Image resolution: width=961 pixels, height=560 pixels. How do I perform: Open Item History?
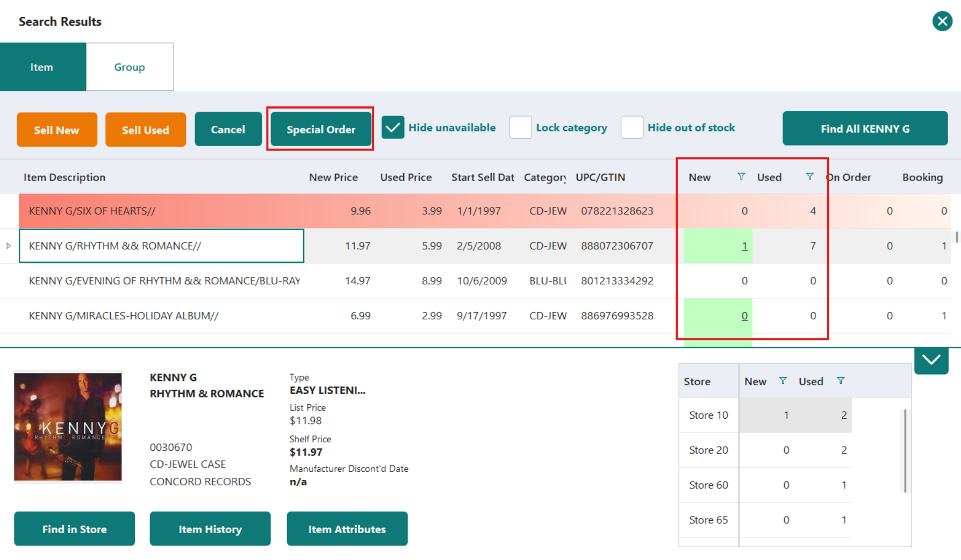tap(210, 529)
